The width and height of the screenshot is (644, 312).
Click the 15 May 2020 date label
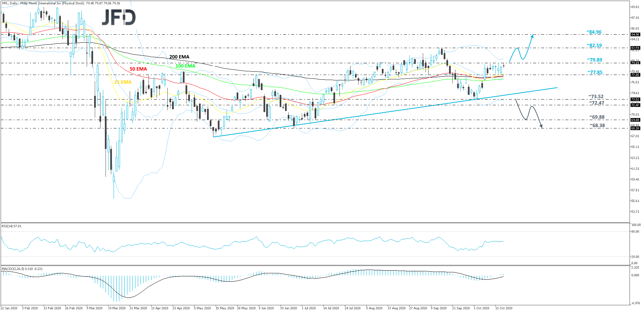point(225,308)
